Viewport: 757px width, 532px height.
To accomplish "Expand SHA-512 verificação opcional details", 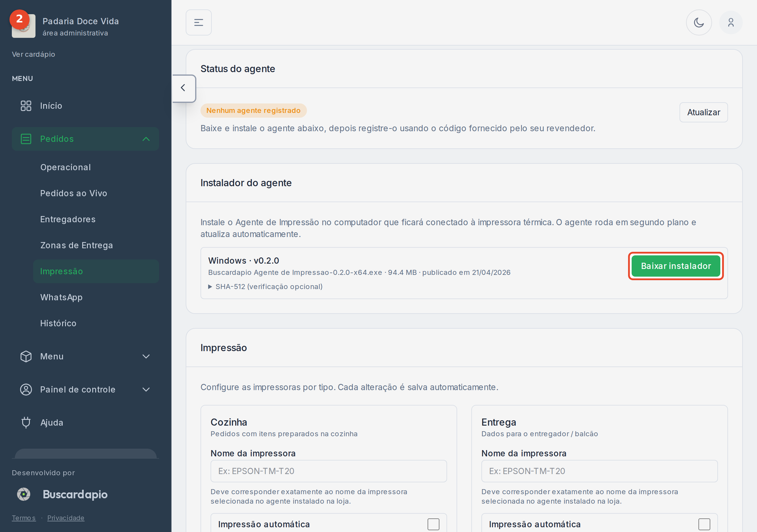I will 266,286.
